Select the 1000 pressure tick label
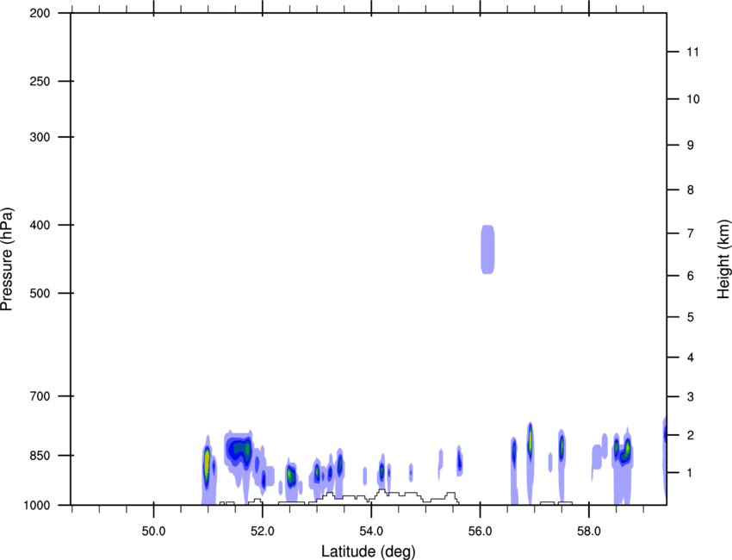Viewport: 732px width, 560px height. point(37,506)
